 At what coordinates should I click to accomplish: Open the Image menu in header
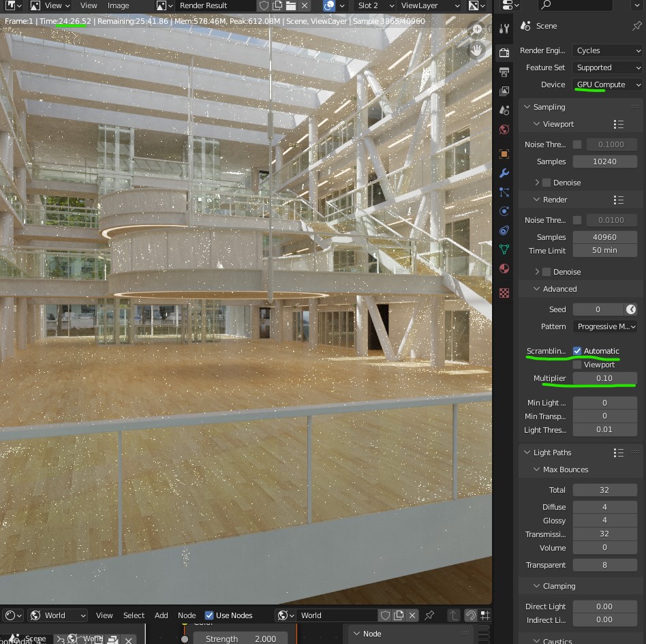[118, 5]
